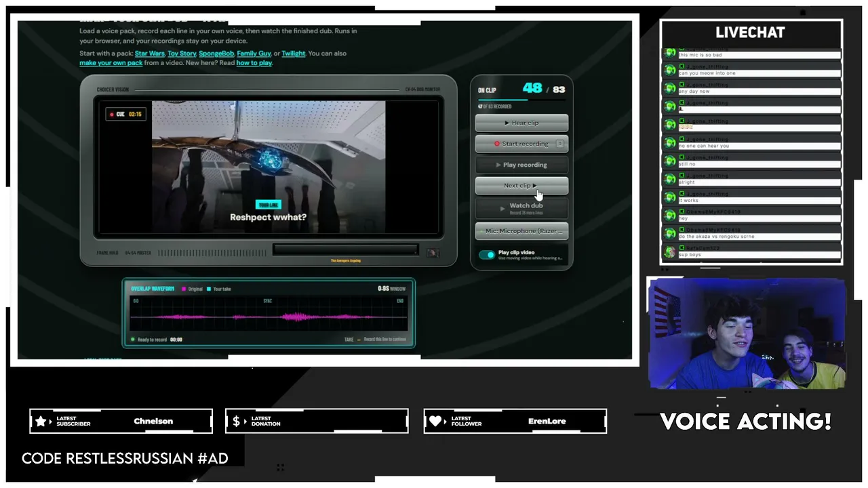This screenshot has width=868, height=488.
Task: Click the CODE RESTLESSRUSSIAN #AD text
Action: coord(125,458)
